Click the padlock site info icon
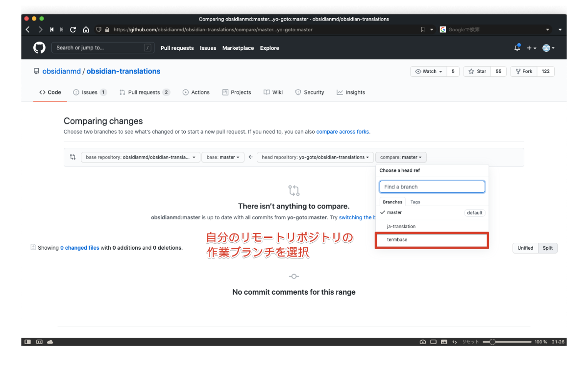The height and width of the screenshot is (374, 588). point(107,29)
